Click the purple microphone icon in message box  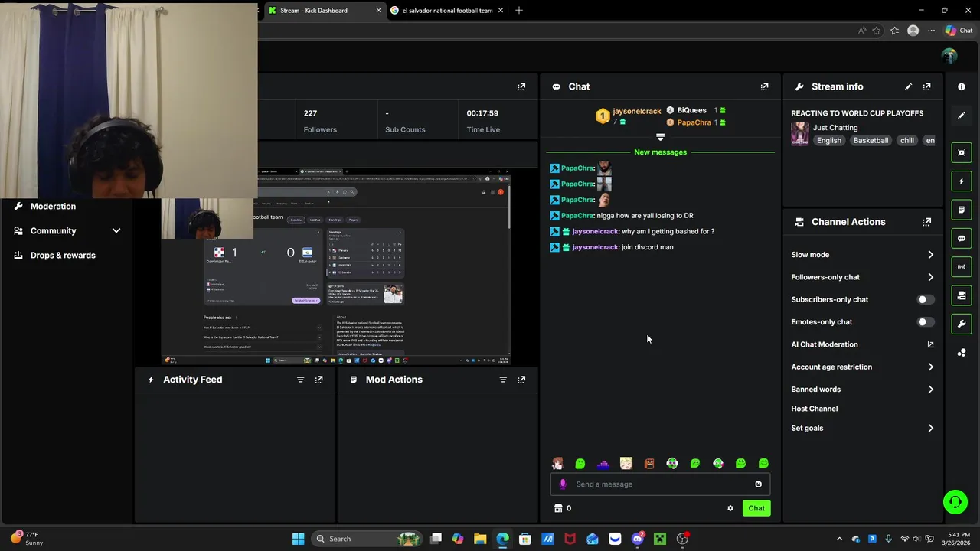[563, 484]
